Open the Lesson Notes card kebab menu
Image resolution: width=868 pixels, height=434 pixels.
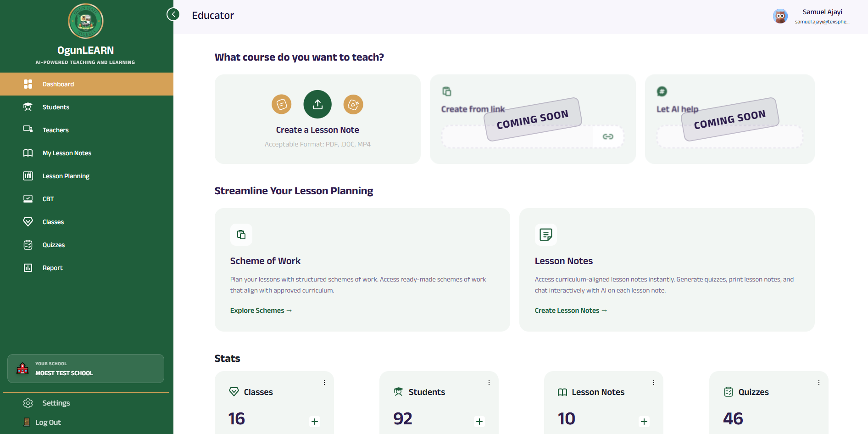[x=654, y=382]
